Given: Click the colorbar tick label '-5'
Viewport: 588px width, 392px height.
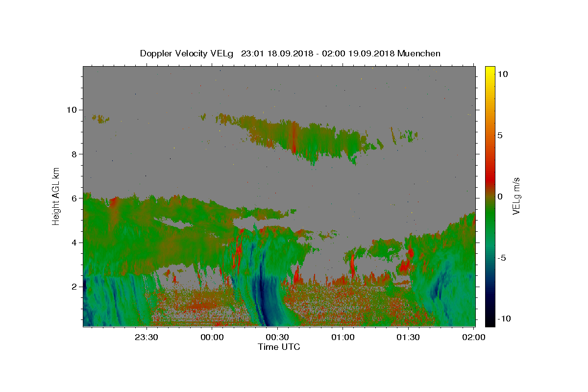Looking at the screenshot, I should click(502, 258).
